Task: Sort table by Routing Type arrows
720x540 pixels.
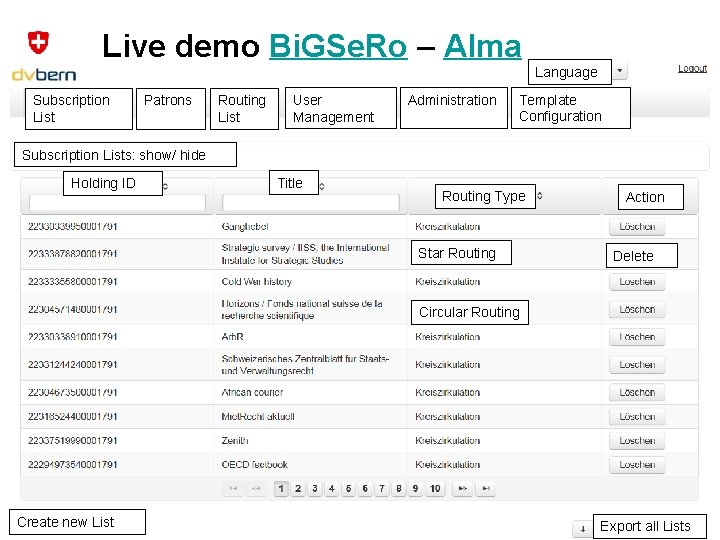Action: 540,196
